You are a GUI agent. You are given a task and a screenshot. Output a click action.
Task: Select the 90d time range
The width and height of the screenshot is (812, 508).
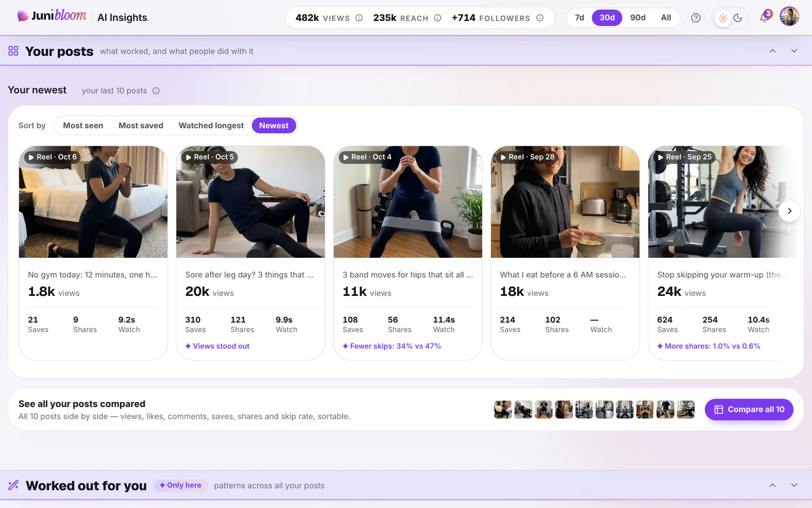[638, 18]
